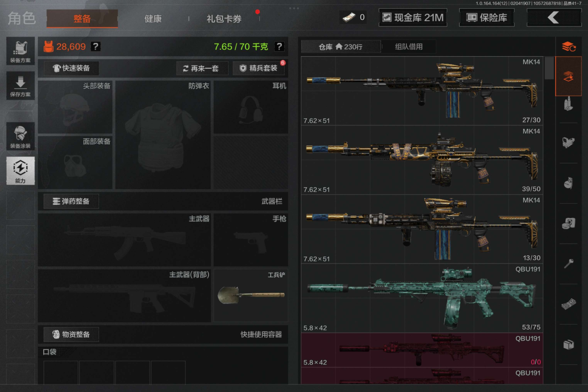588x392 pixels.
Task: Open the 装备方案 loadout icon
Action: point(20,51)
